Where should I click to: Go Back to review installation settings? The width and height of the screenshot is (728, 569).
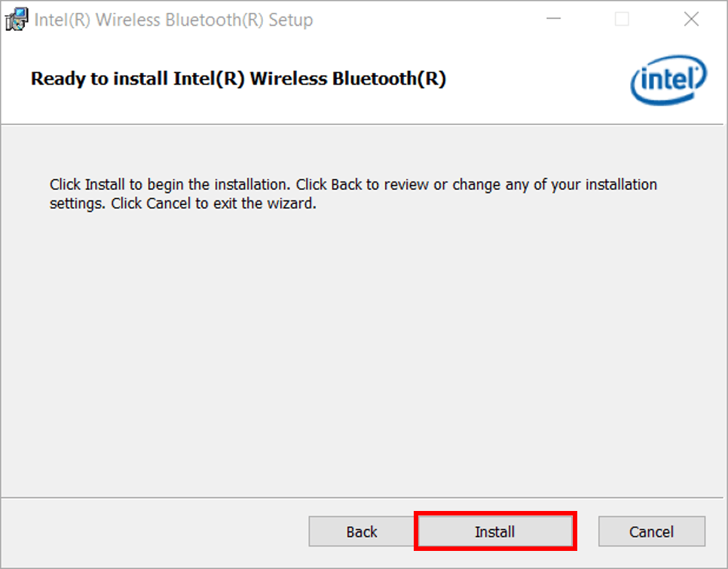(362, 531)
